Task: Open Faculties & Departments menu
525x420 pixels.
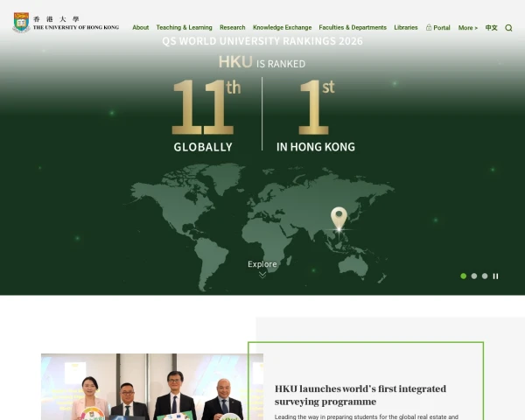Action: click(x=353, y=27)
